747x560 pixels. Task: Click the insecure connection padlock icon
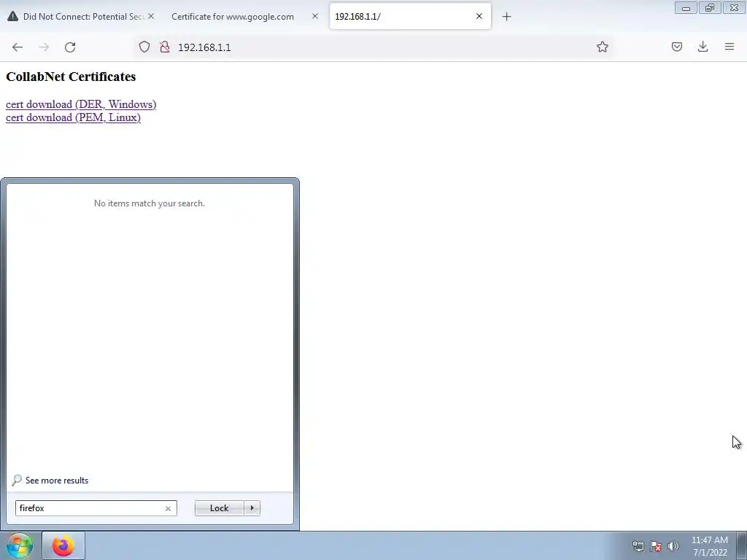pyautogui.click(x=165, y=47)
